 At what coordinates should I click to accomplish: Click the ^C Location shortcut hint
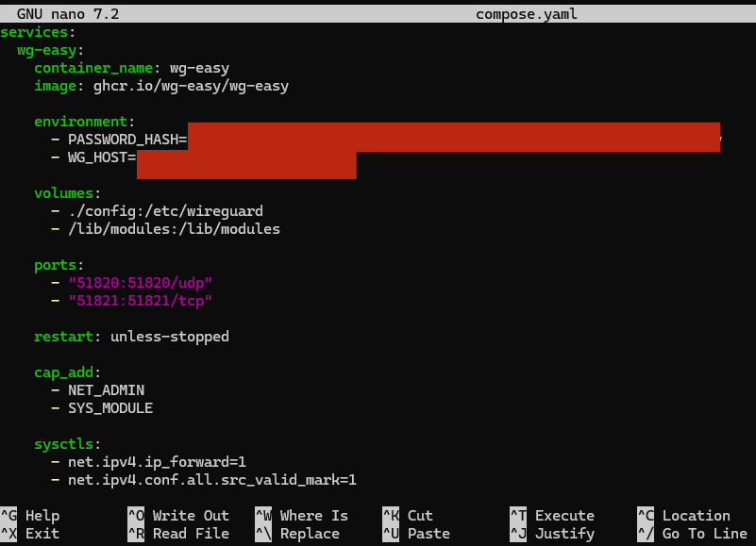click(x=683, y=516)
